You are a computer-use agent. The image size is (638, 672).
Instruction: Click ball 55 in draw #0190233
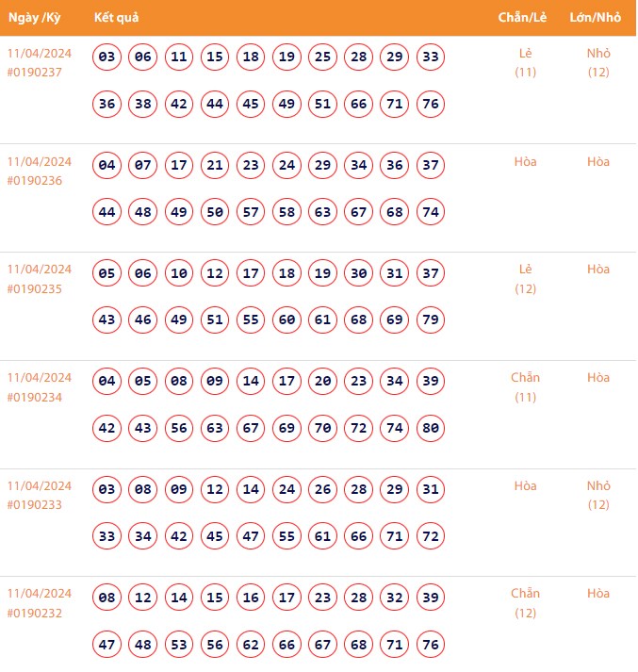point(286,536)
